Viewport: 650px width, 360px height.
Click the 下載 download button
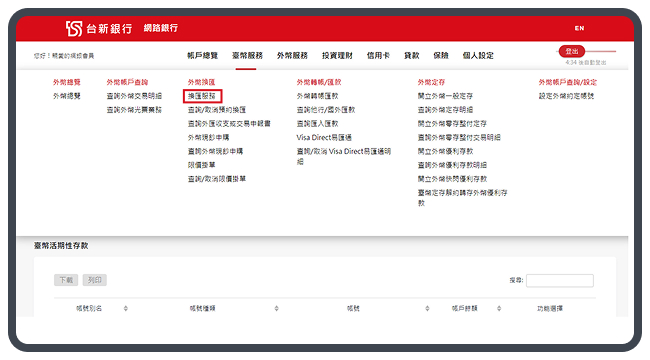[66, 280]
